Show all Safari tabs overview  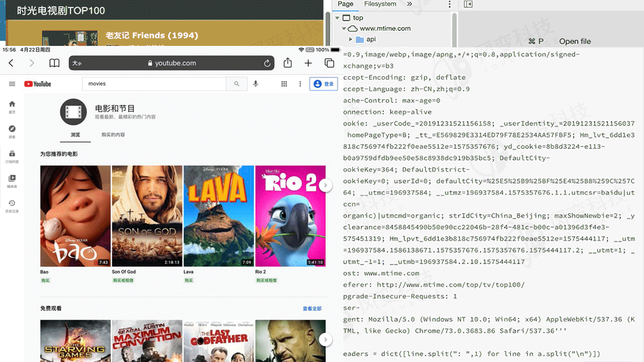pyautogui.click(x=329, y=63)
